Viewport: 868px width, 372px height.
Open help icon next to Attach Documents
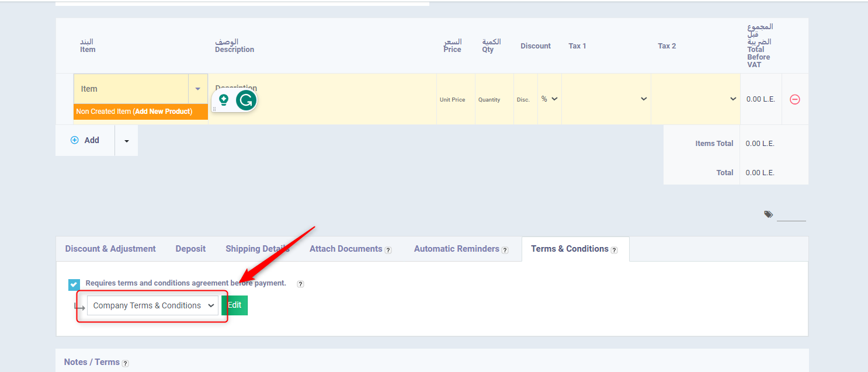click(x=388, y=250)
